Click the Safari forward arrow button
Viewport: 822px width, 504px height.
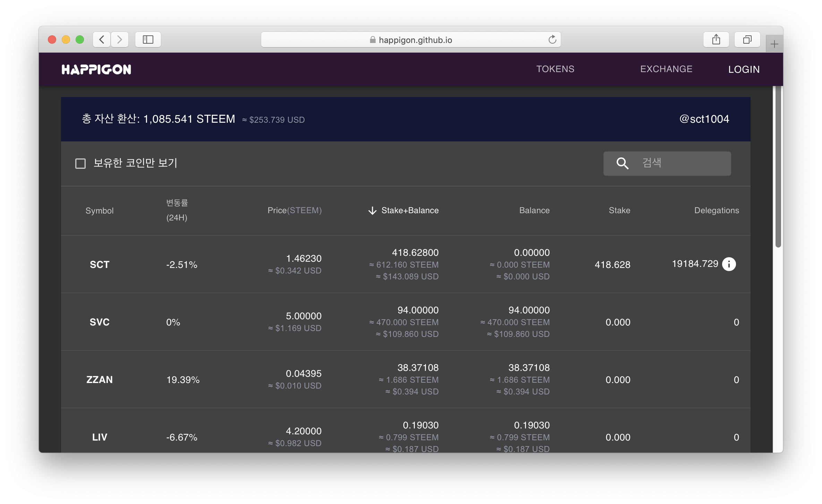tap(120, 40)
